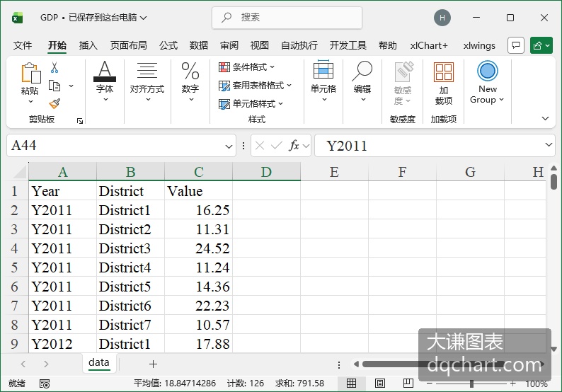Screen dimensions: 562x392
Task: Click previous sheet navigation arrow
Action: coord(23,364)
